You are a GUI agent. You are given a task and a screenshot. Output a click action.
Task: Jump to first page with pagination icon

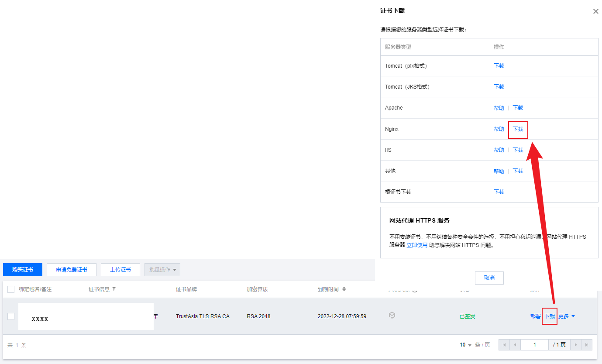504,344
